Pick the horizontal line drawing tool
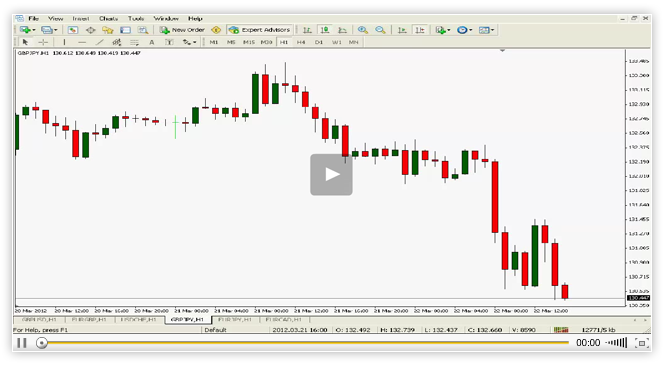 [82, 42]
